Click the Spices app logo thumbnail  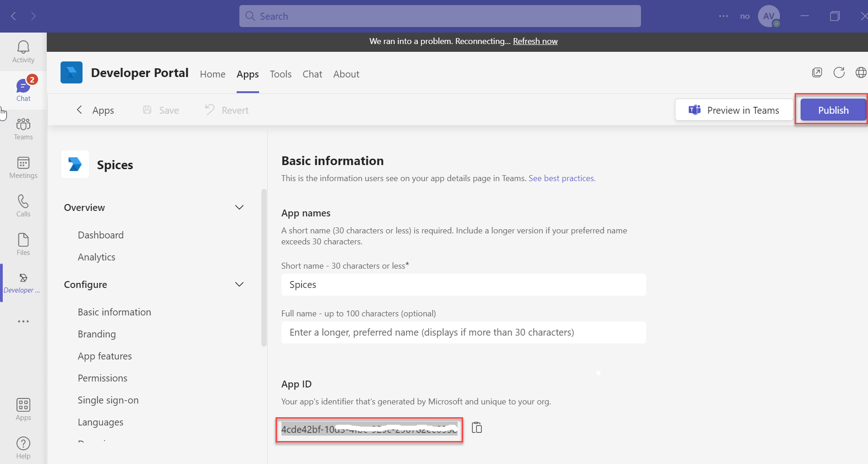(x=75, y=164)
